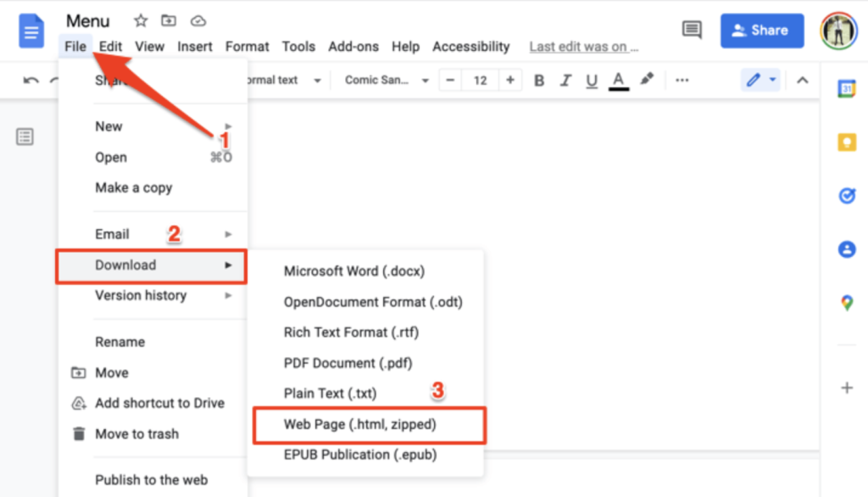Viewport: 868px width, 497px height.
Task: Star the Menu document
Action: click(141, 21)
